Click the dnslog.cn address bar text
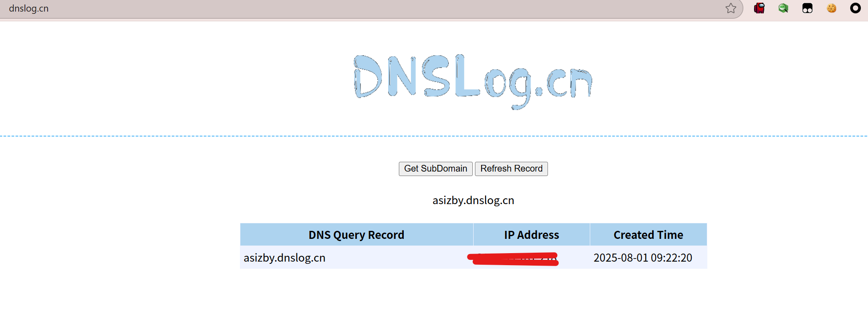868x328 pixels. coord(29,8)
